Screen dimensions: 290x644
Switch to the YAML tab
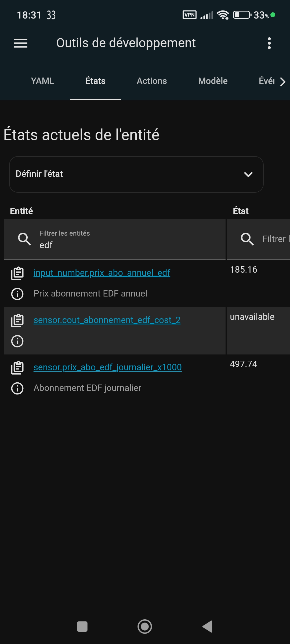tap(42, 81)
